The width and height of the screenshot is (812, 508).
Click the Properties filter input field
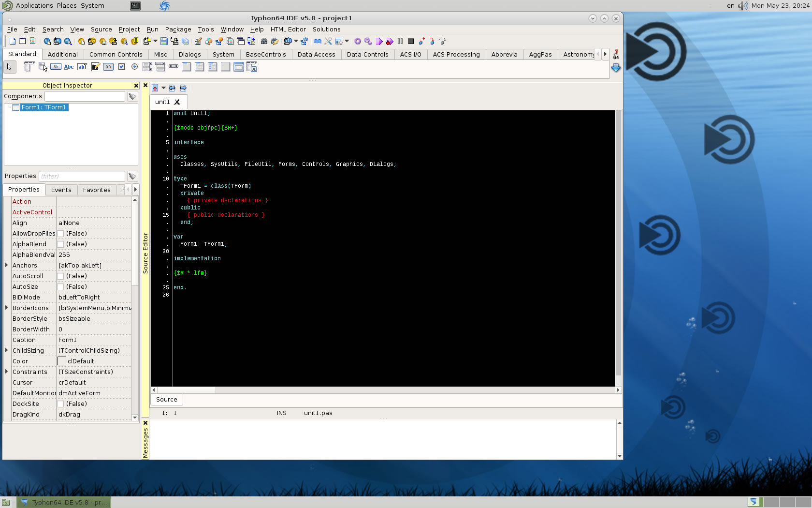coord(81,176)
